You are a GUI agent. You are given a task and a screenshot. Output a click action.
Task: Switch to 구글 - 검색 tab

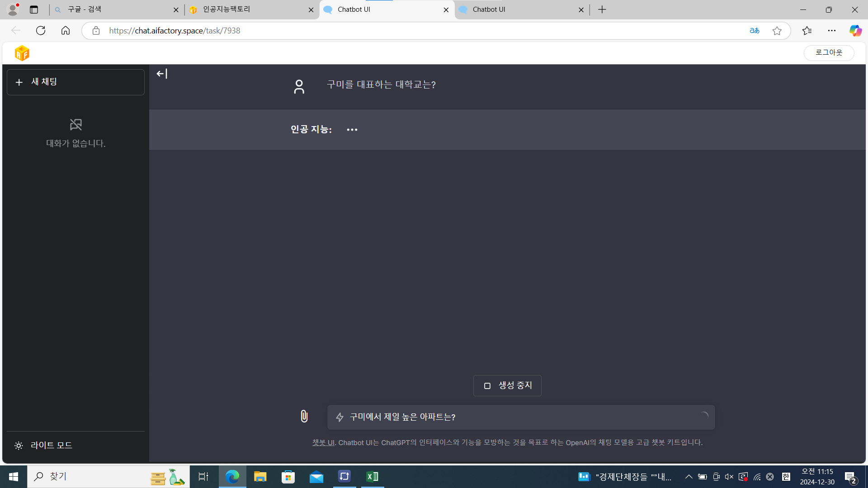tap(113, 9)
